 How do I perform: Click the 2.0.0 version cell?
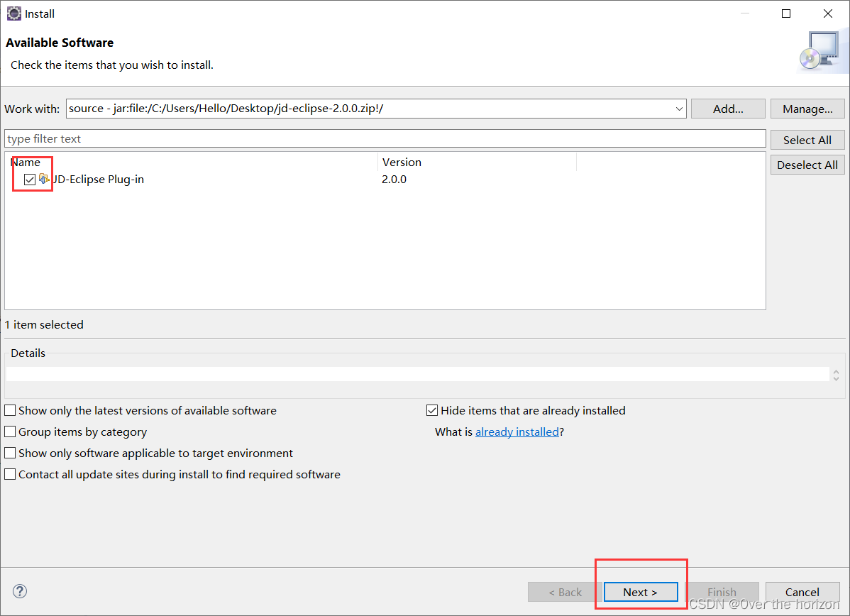pyautogui.click(x=394, y=180)
